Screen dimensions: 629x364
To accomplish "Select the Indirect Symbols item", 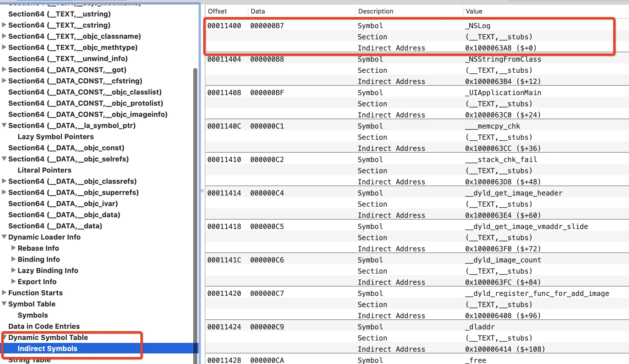I will click(x=47, y=349).
